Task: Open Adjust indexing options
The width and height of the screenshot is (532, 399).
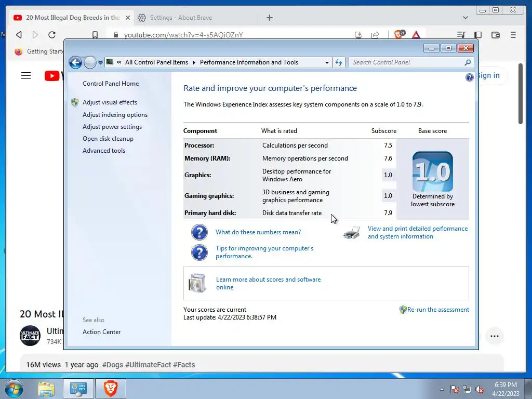Action: click(115, 115)
